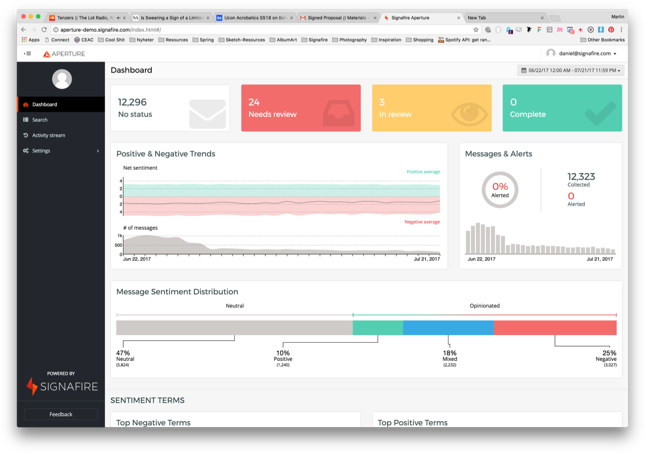The width and height of the screenshot is (645, 454).
Task: Click the user avatar in sidebar
Action: point(61,79)
